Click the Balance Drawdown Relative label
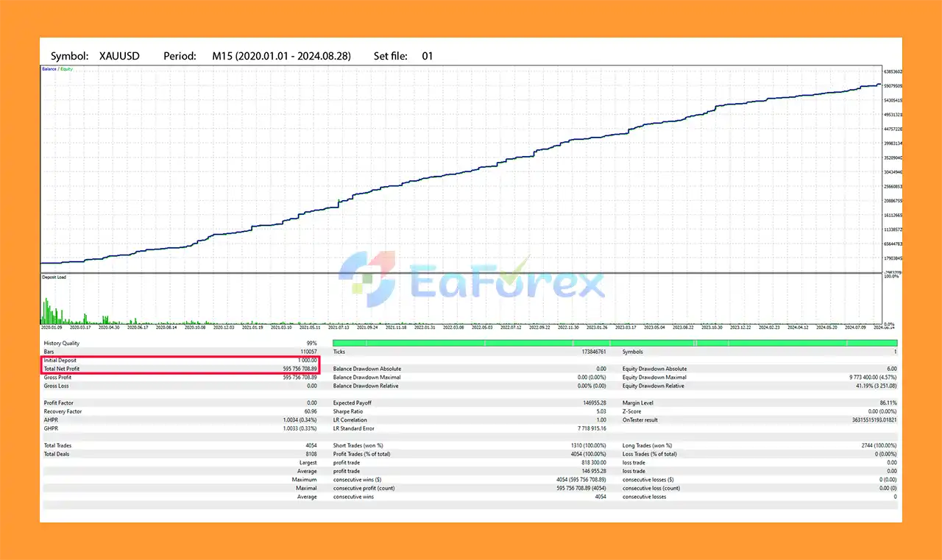The width and height of the screenshot is (942, 560). (366, 386)
